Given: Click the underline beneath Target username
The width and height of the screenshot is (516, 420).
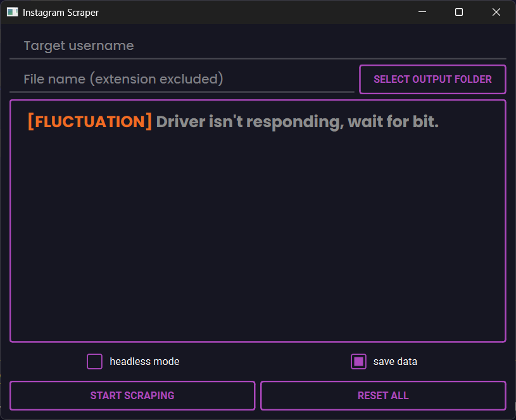Looking at the screenshot, I should coord(253,59).
